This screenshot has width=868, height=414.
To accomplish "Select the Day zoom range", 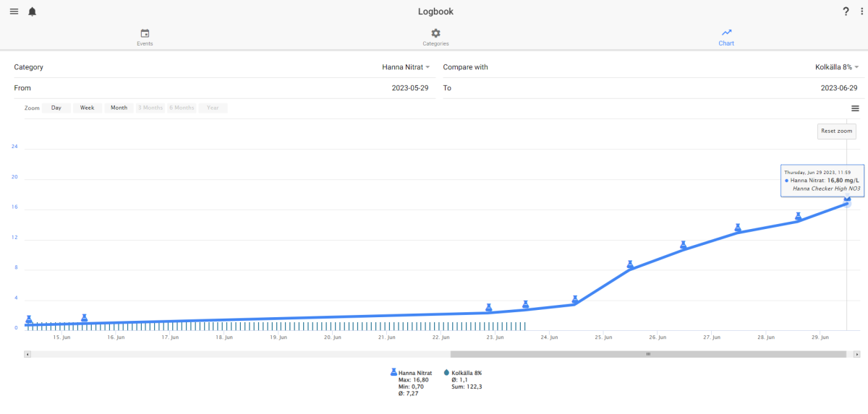I will coord(56,108).
